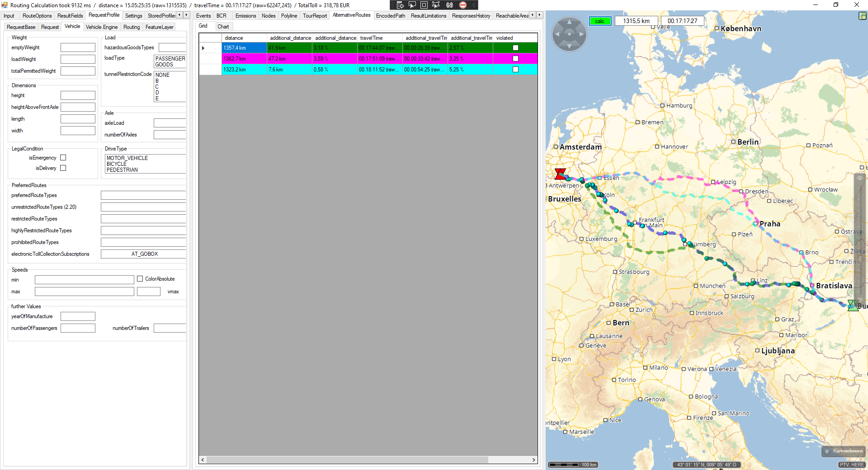Open the map layout icon in top-right corner
868x470 pixels.
coord(862,16)
